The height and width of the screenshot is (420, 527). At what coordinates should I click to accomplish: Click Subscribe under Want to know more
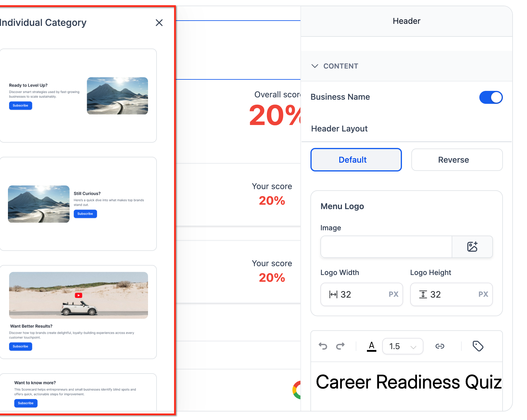point(26,403)
